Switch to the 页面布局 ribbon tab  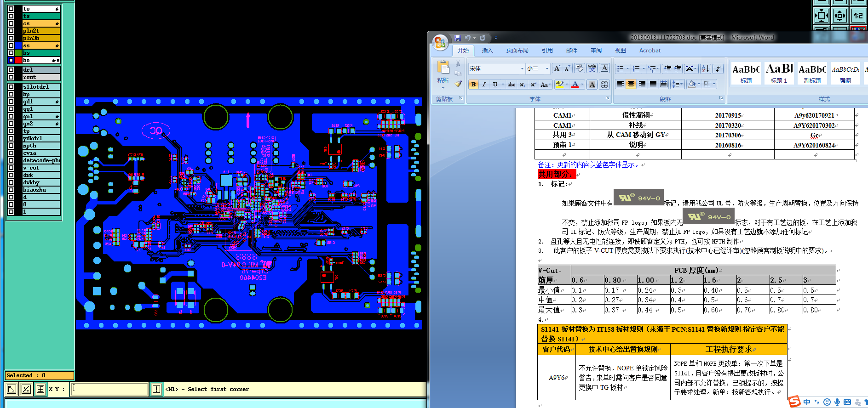point(517,51)
